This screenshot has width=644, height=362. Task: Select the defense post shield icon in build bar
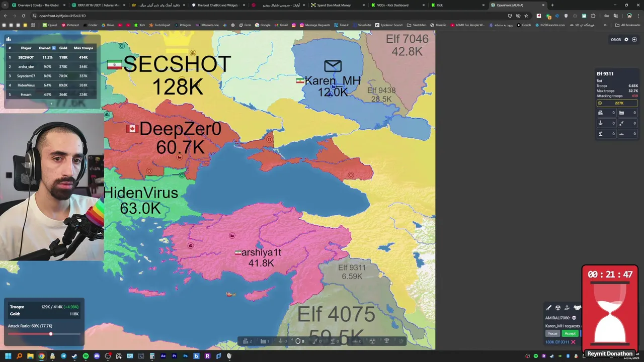[298, 341]
